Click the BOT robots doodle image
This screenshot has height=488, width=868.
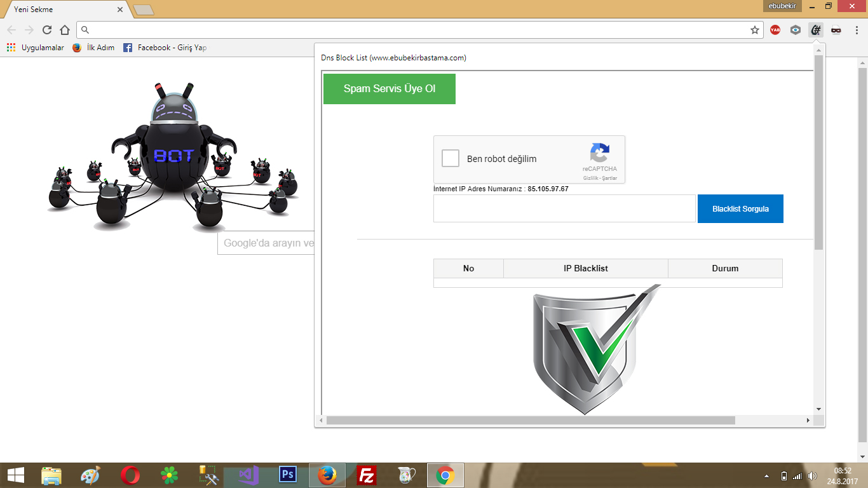tap(174, 156)
